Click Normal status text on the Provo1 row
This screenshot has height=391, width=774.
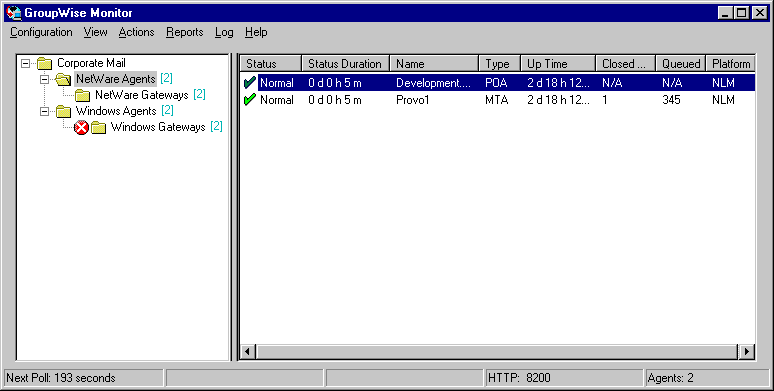pyautogui.click(x=277, y=100)
